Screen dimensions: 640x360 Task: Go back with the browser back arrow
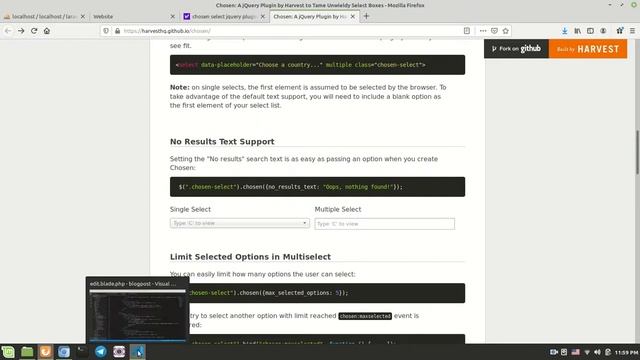point(8,31)
